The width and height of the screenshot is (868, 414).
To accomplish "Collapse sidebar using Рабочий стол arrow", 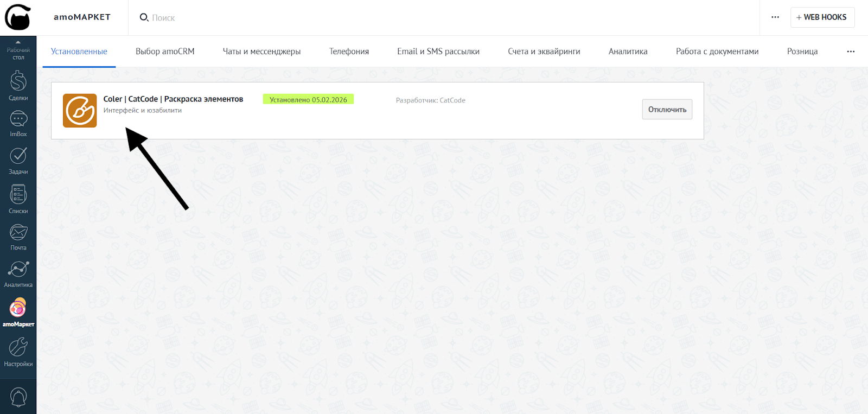I will click(18, 42).
